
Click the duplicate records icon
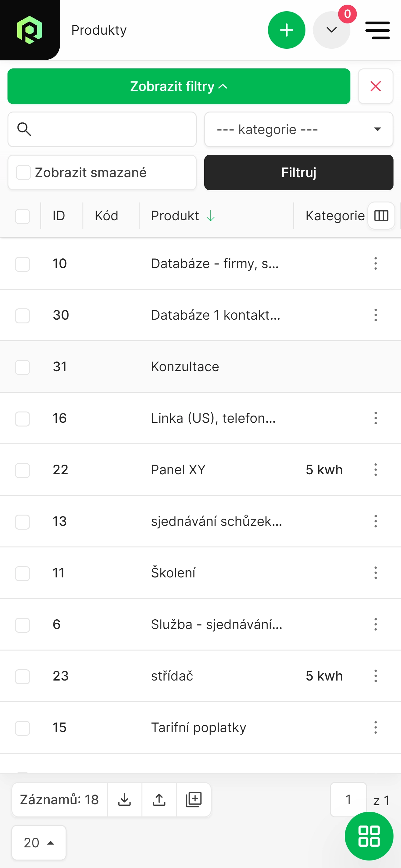(x=194, y=799)
